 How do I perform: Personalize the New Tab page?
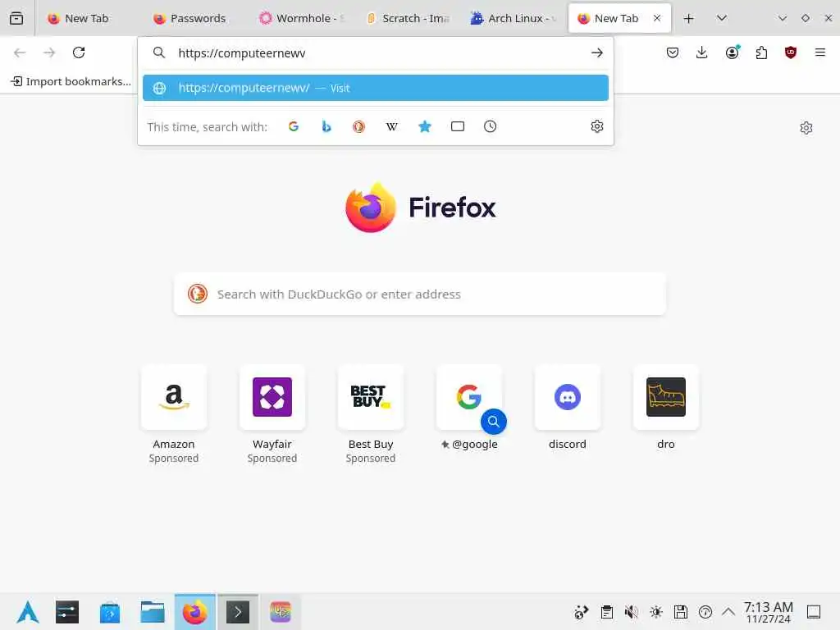tap(806, 127)
